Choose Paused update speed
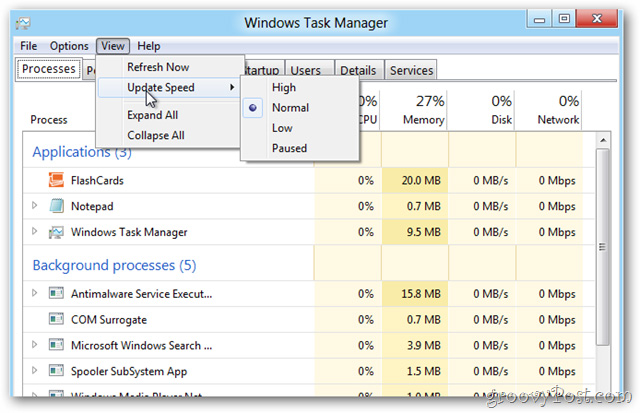The image size is (640, 413). click(x=289, y=148)
